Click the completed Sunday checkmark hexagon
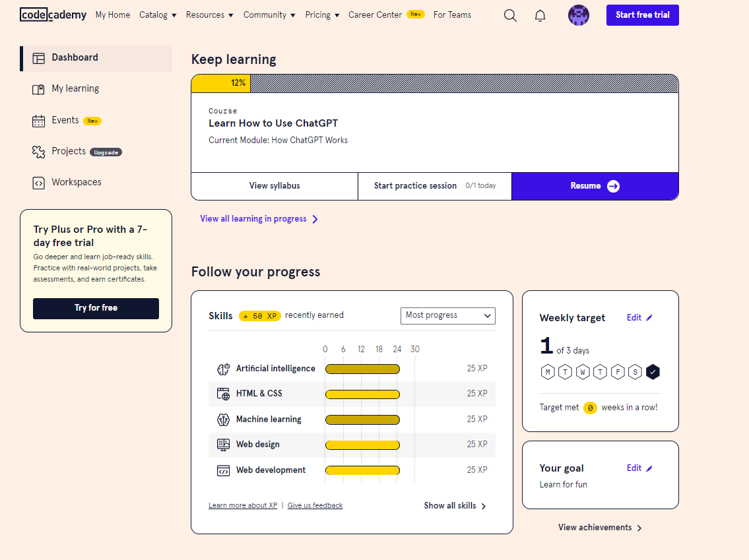The height and width of the screenshot is (560, 749). point(653,372)
